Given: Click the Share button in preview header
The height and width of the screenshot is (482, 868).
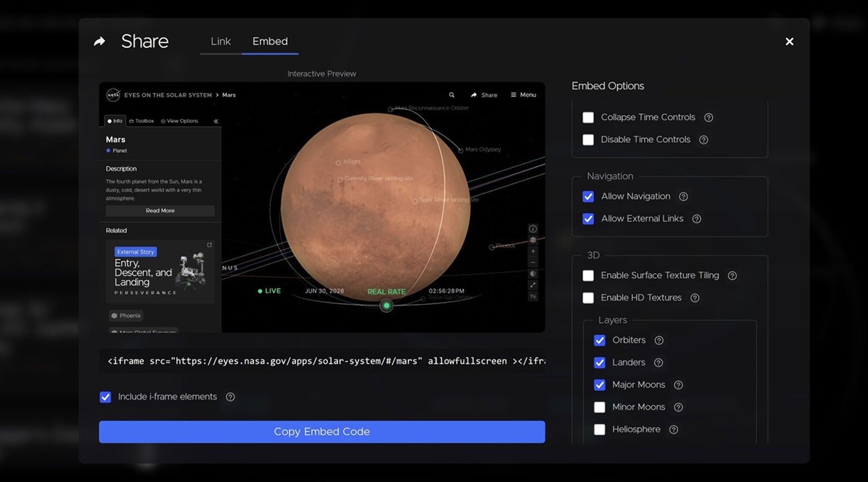Looking at the screenshot, I should pyautogui.click(x=484, y=95).
